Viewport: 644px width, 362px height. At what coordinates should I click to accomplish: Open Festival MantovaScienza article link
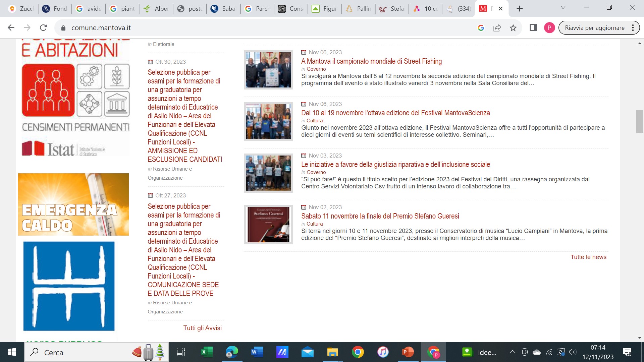(395, 113)
